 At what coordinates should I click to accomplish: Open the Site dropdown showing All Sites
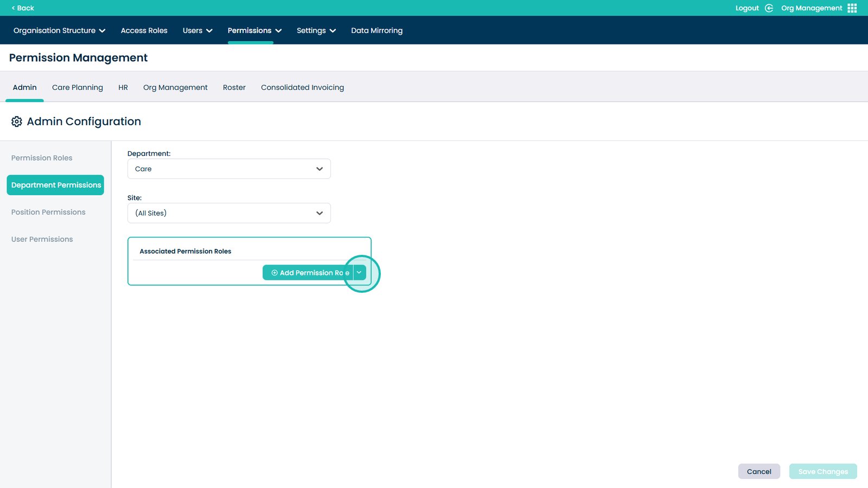click(x=228, y=213)
